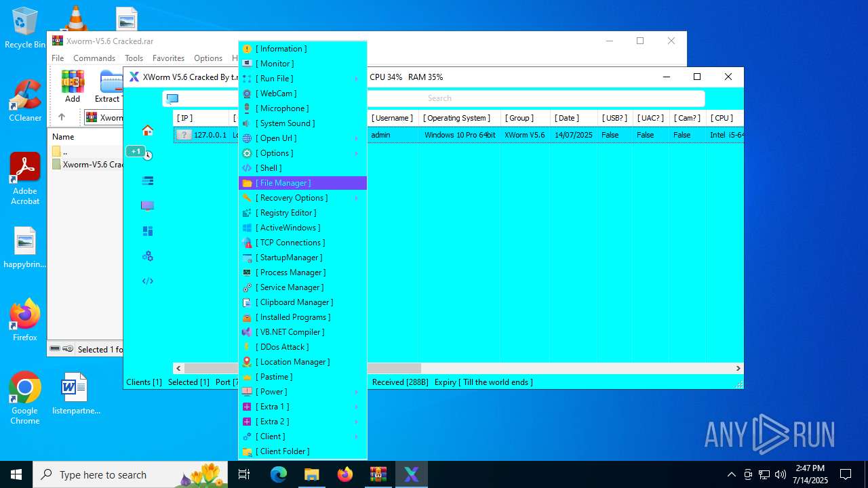Click the WinRAR up-folder arrow

61,117
